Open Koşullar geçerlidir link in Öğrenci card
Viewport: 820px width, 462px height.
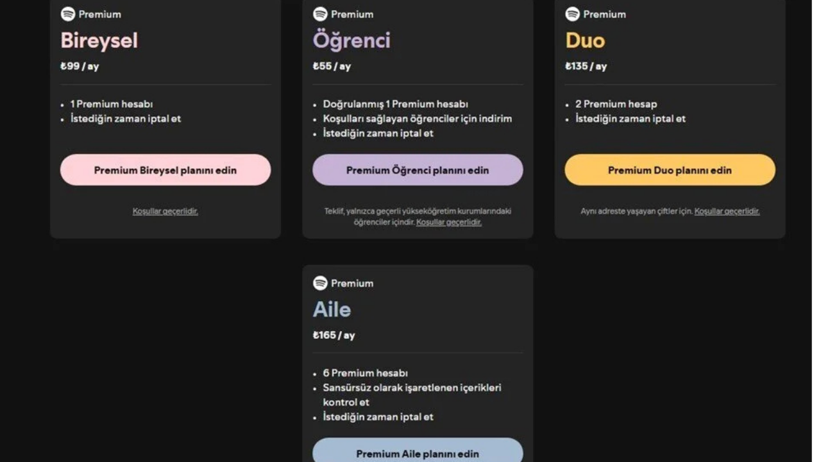[449, 222]
